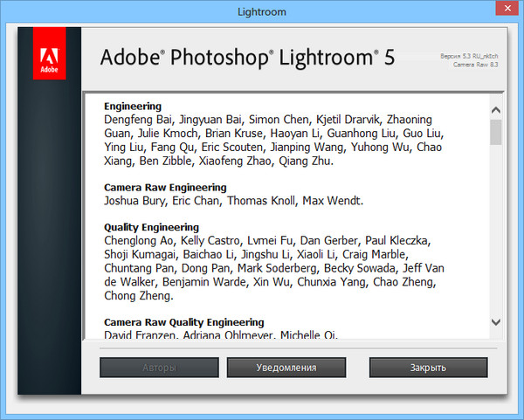The image size is (524, 420).
Task: Click the name Brian Kruse
Action: pyautogui.click(x=233, y=134)
